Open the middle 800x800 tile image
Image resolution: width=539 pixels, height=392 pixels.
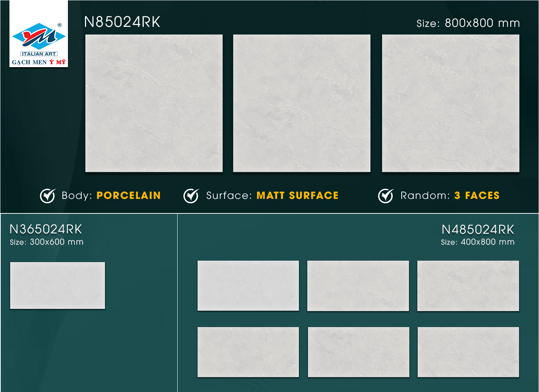[x=301, y=103]
